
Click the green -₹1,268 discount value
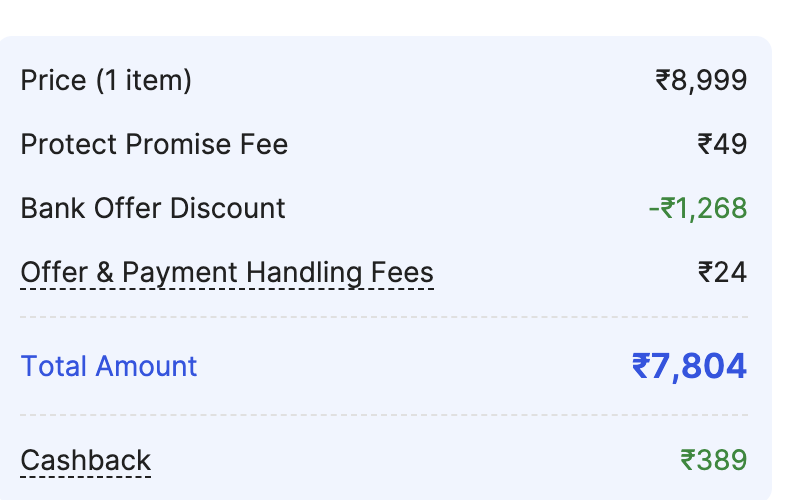[697, 208]
